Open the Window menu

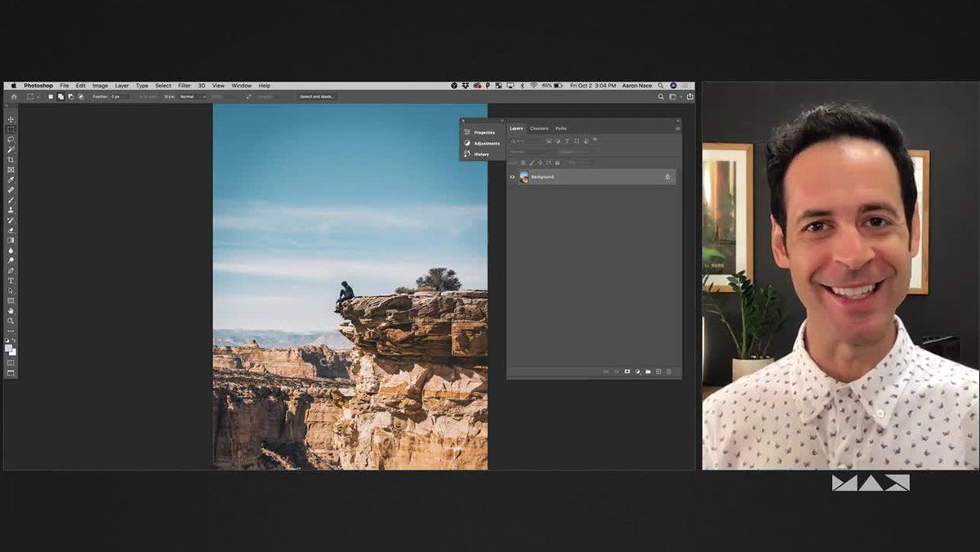pos(241,86)
